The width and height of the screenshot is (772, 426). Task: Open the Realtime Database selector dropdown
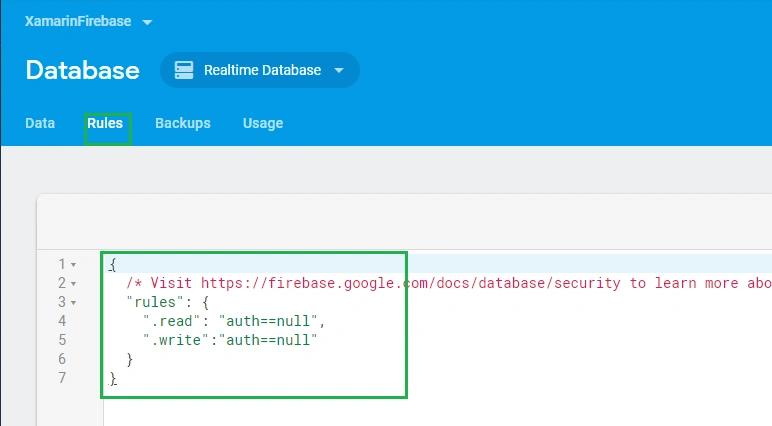coord(260,70)
